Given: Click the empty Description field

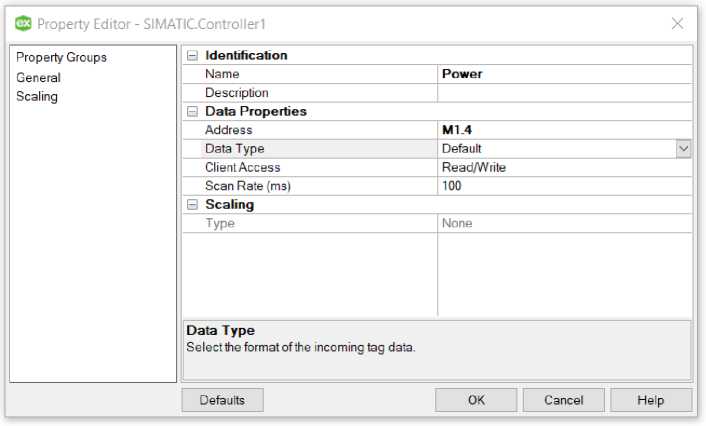Looking at the screenshot, I should coord(564,93).
